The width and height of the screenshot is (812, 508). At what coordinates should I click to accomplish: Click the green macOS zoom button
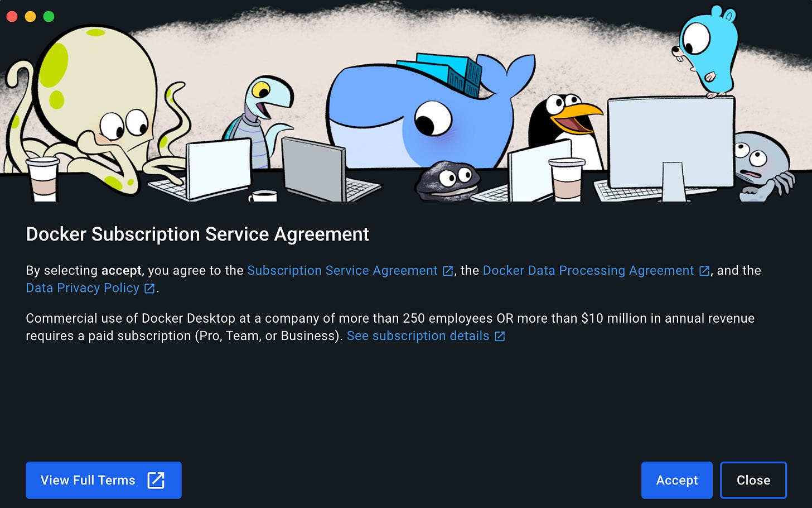click(49, 16)
